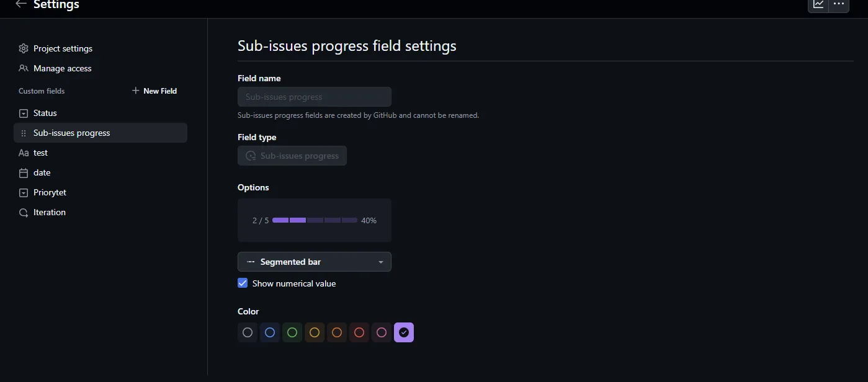Click the back arrow next to Settings

coord(21,4)
